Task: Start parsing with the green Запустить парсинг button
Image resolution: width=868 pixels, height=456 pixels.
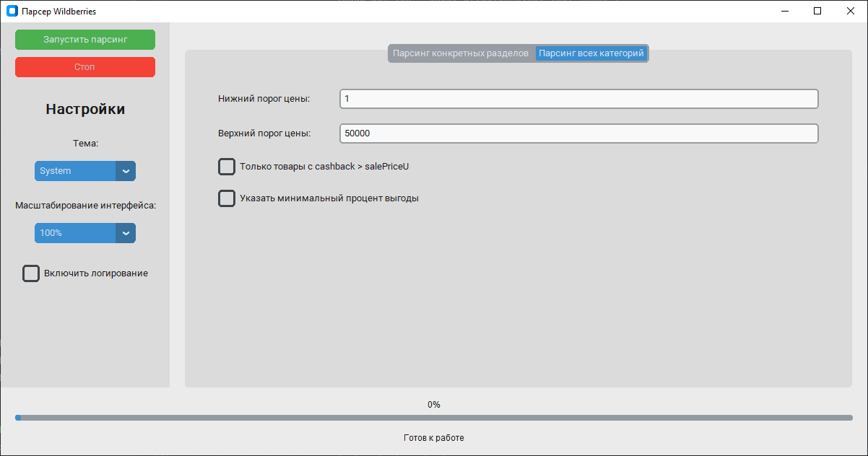Action: coord(85,40)
